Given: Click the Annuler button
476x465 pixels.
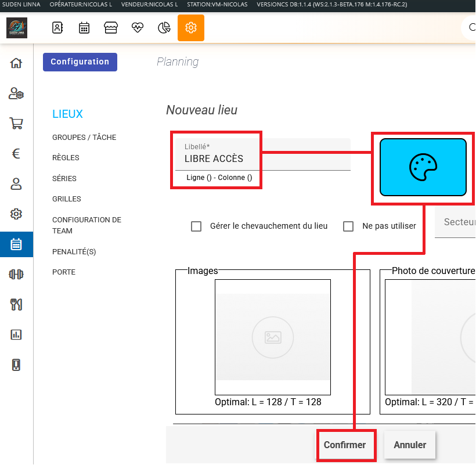Looking at the screenshot, I should tap(410, 445).
